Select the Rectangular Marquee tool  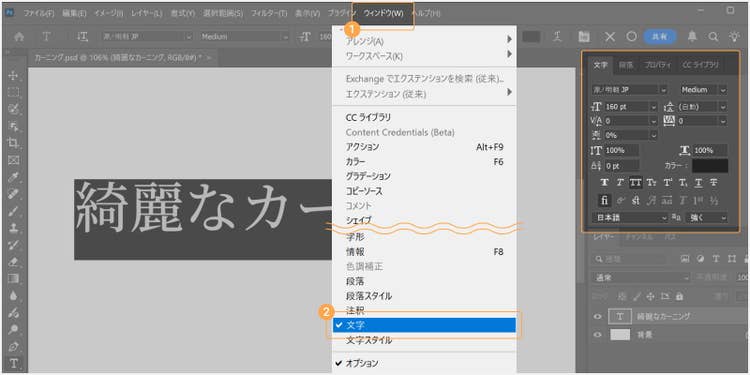[13, 92]
